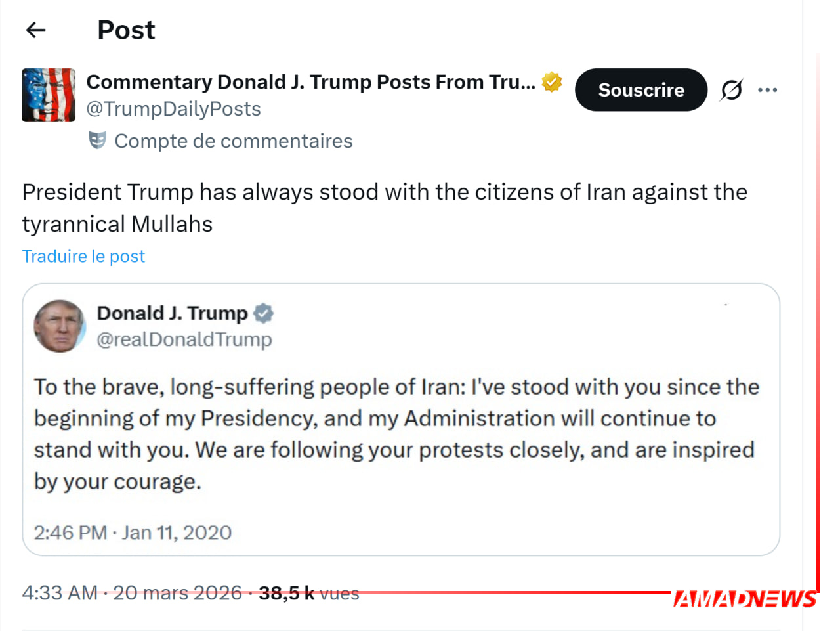Open the three-dot more options menu
This screenshot has height=631, width=840.
767,90
